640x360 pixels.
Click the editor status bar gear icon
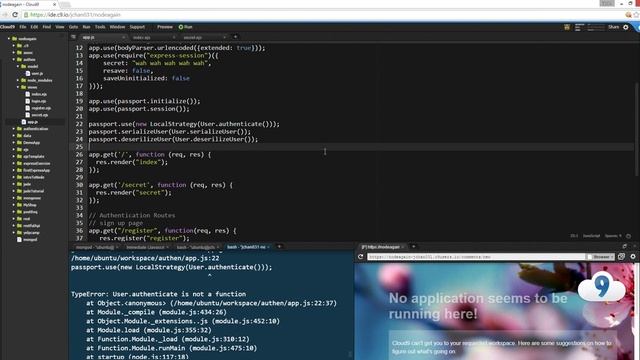pos(629,236)
